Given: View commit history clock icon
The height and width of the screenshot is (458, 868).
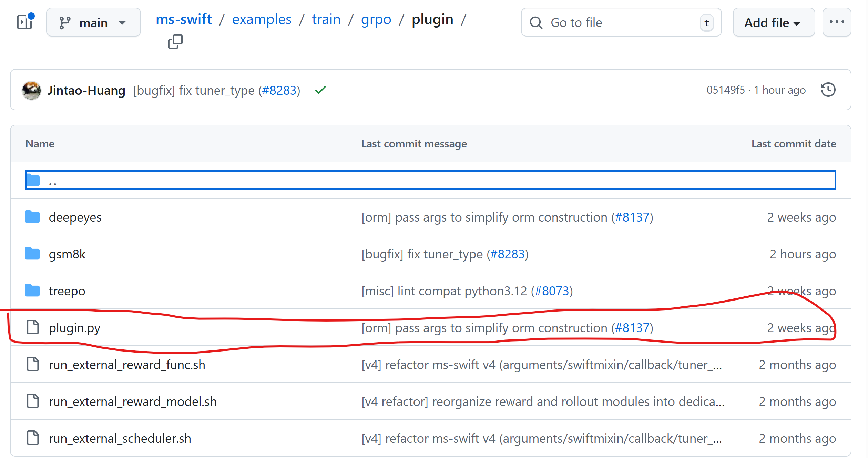Looking at the screenshot, I should 828,90.
